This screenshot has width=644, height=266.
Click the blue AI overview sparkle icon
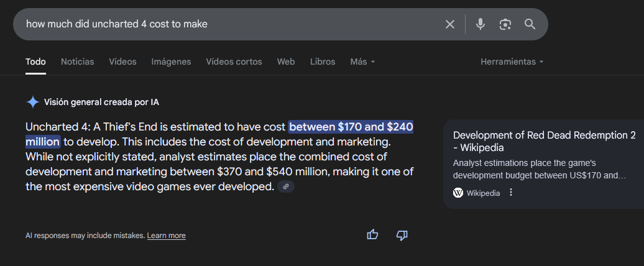(x=32, y=102)
